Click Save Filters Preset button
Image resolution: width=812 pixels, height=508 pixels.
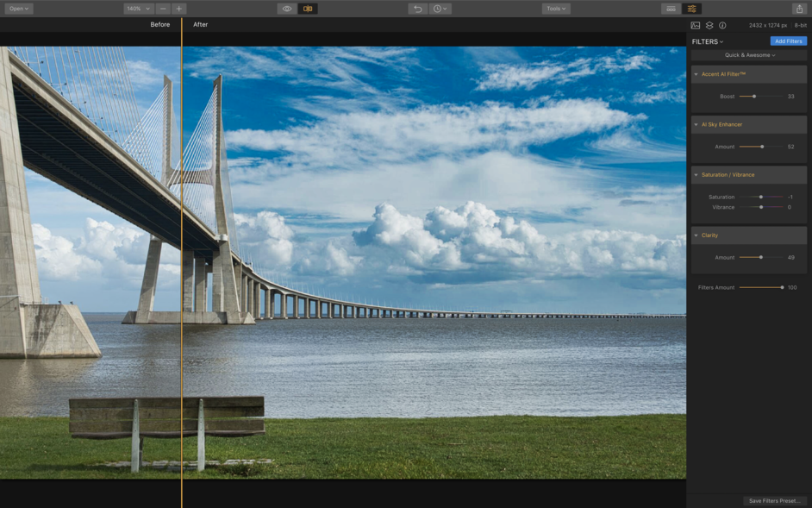(774, 500)
